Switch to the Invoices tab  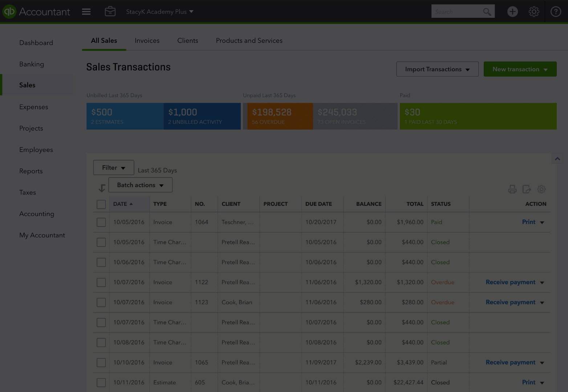coord(147,41)
